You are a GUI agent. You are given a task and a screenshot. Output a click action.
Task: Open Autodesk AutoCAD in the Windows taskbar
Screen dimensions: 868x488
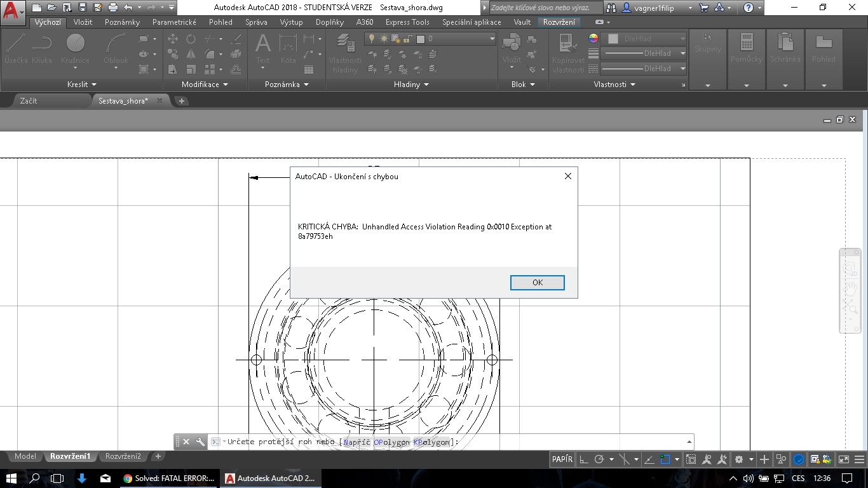coord(271,478)
